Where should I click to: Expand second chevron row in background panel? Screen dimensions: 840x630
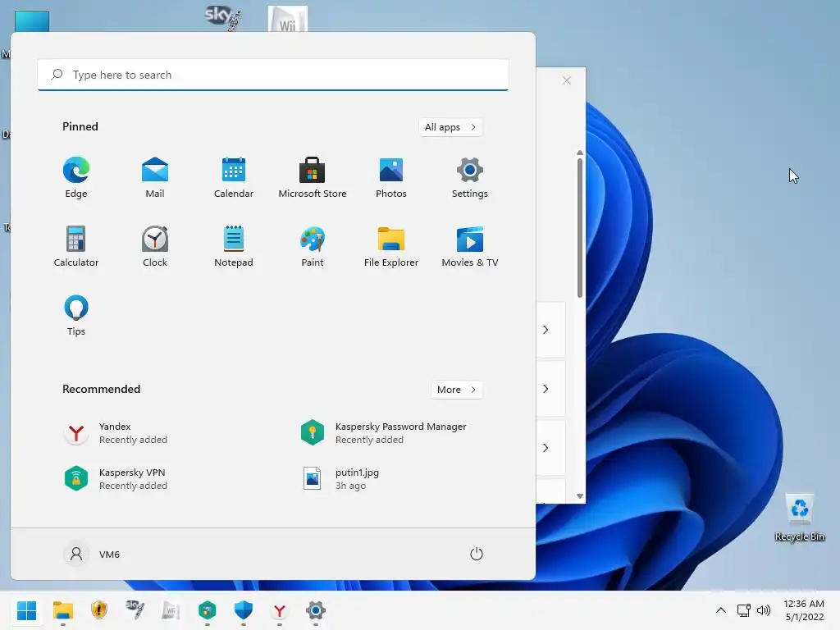(546, 389)
